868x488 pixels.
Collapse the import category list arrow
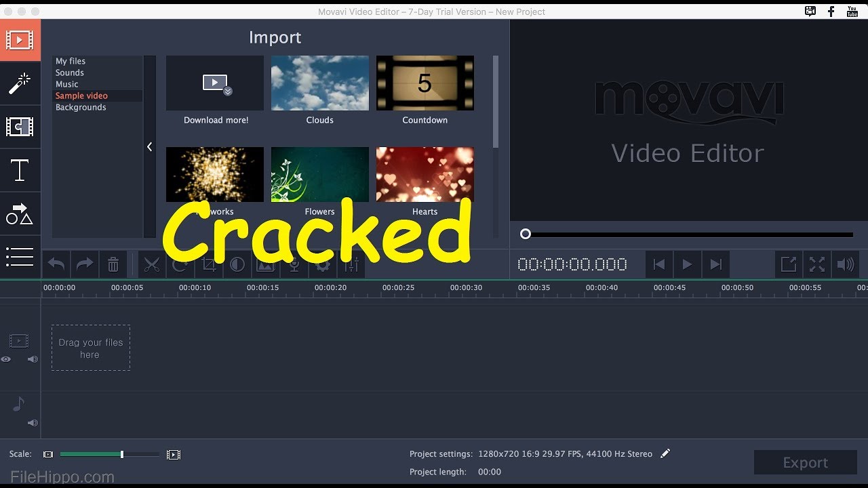pyautogui.click(x=150, y=146)
